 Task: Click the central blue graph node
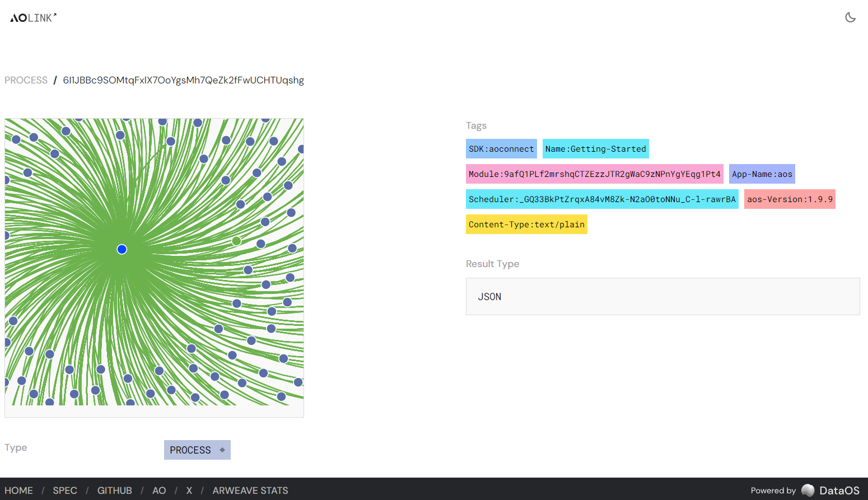click(122, 249)
